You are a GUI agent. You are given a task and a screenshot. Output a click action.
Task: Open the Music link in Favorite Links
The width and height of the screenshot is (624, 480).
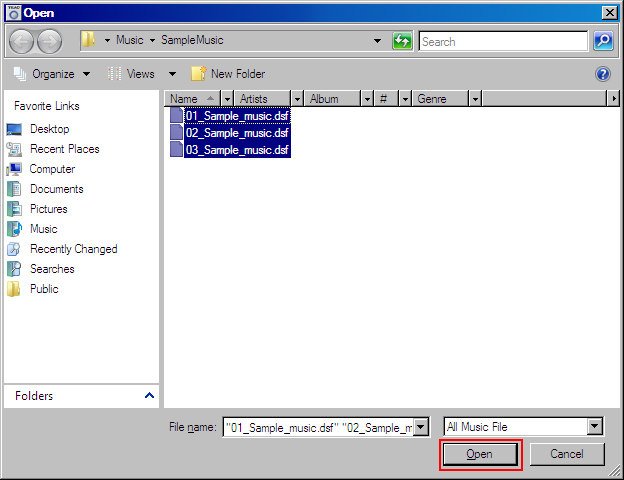coord(43,229)
